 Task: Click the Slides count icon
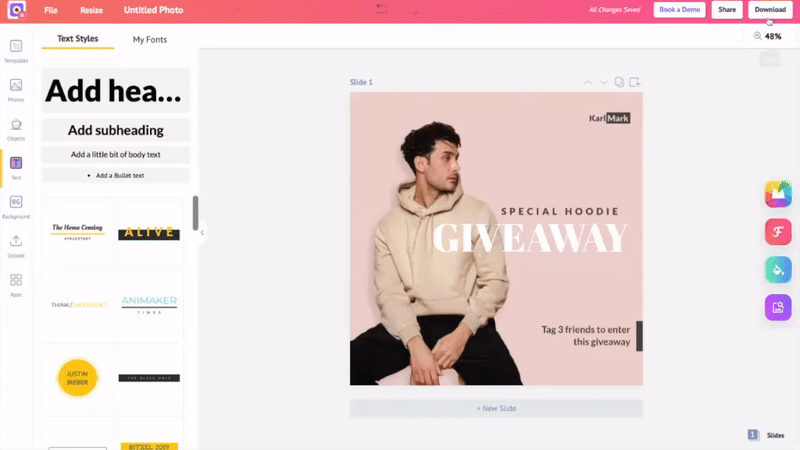753,435
